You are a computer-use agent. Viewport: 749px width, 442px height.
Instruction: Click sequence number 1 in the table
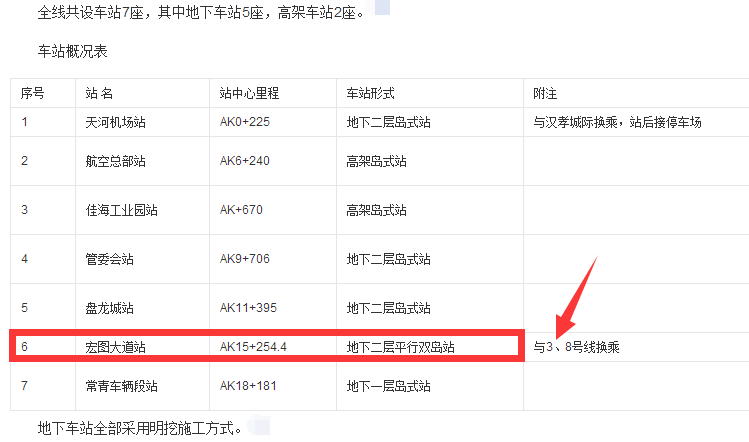[x=24, y=122]
